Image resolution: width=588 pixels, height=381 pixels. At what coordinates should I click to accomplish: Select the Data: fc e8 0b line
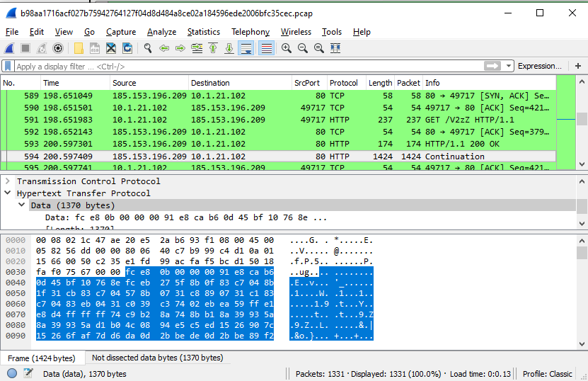[185, 217]
